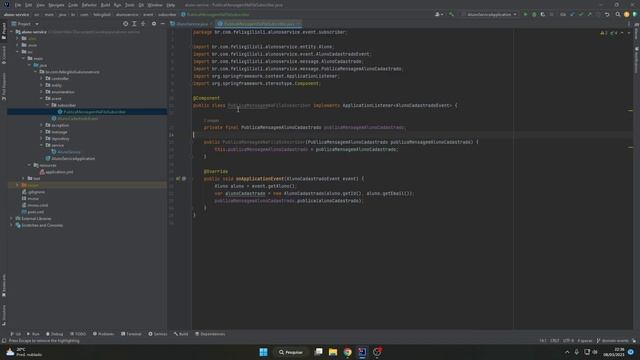The width and height of the screenshot is (640, 360).
Task: Open the Project tool window stripe button
Action: click(x=4, y=31)
